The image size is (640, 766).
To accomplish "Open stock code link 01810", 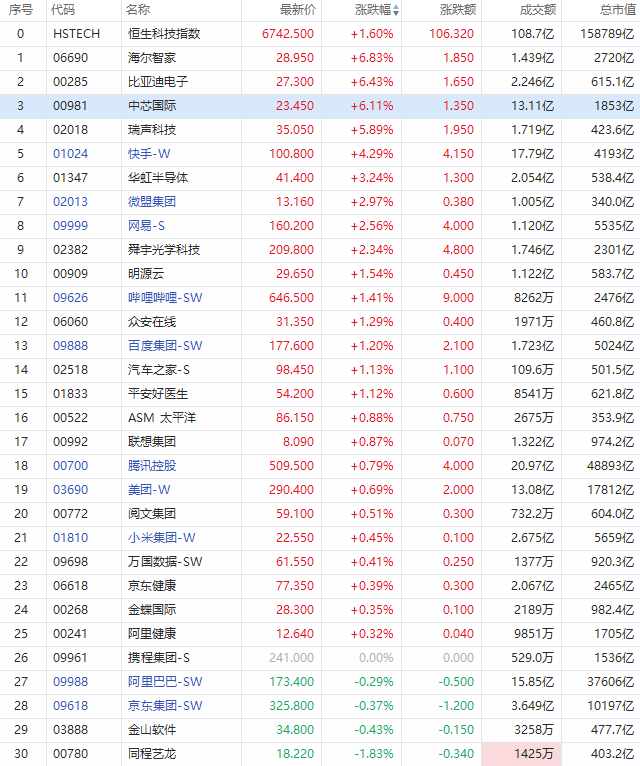I will pos(70,537).
